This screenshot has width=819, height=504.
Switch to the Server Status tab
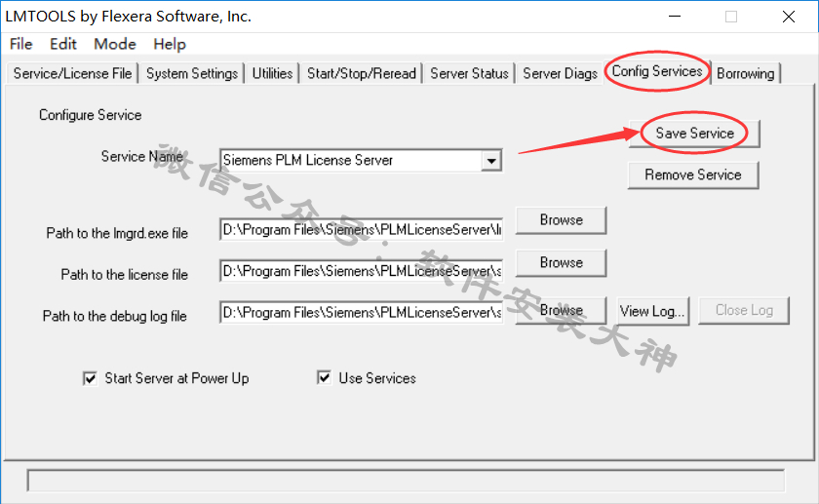469,74
